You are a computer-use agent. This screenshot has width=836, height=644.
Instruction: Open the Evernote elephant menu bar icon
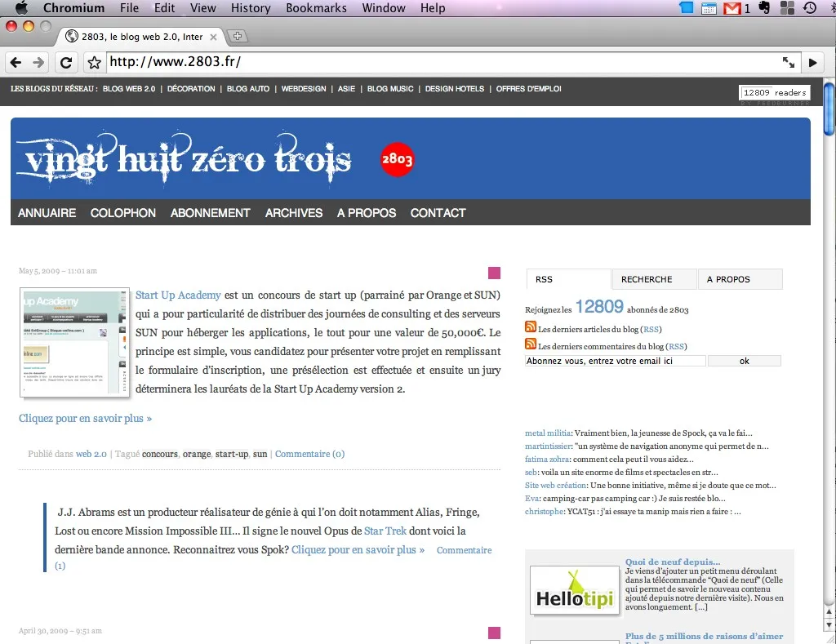click(x=764, y=7)
